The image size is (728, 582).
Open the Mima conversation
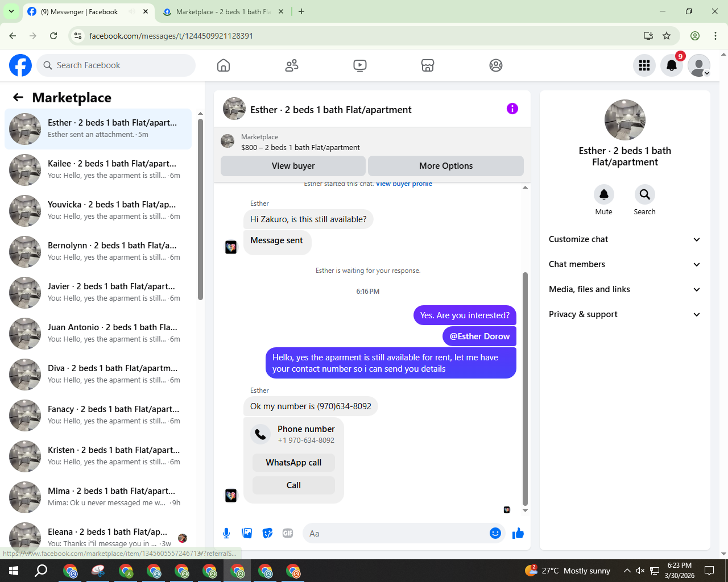click(98, 497)
